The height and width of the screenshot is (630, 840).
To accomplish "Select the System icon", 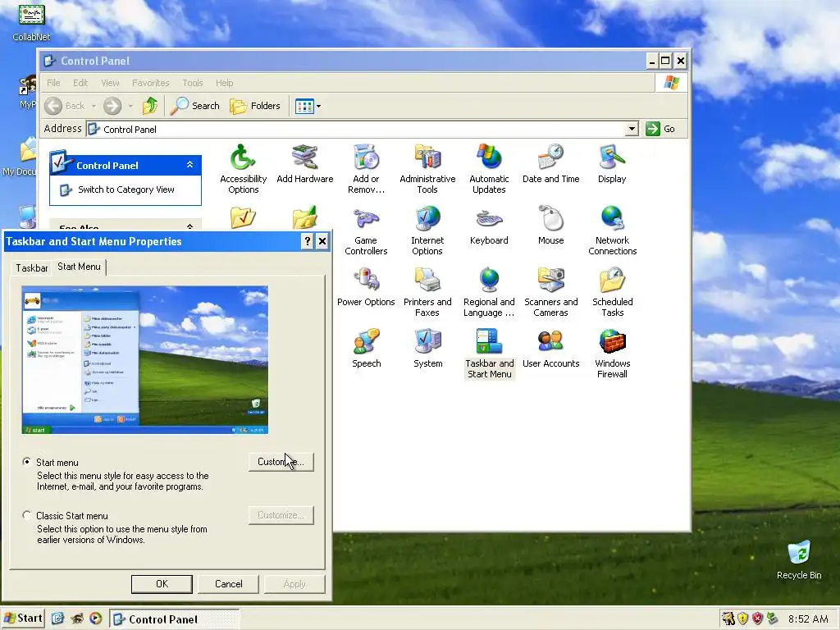I will [x=427, y=349].
